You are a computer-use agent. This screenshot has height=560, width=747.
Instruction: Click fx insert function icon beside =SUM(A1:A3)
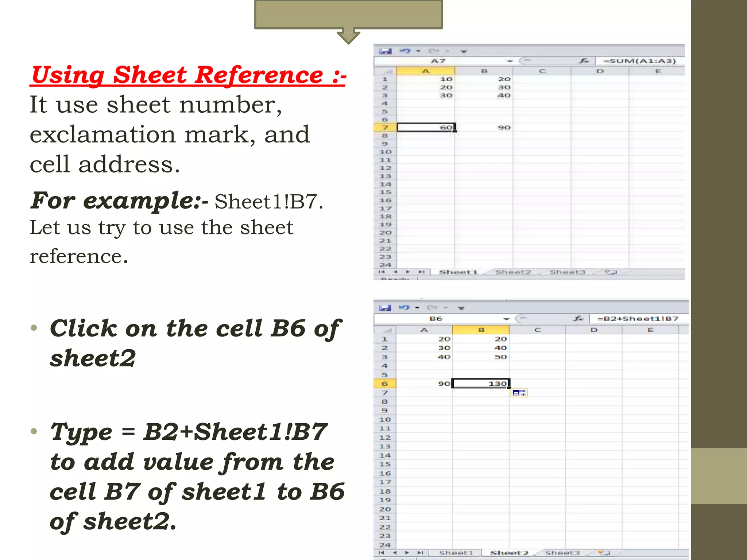pos(584,61)
